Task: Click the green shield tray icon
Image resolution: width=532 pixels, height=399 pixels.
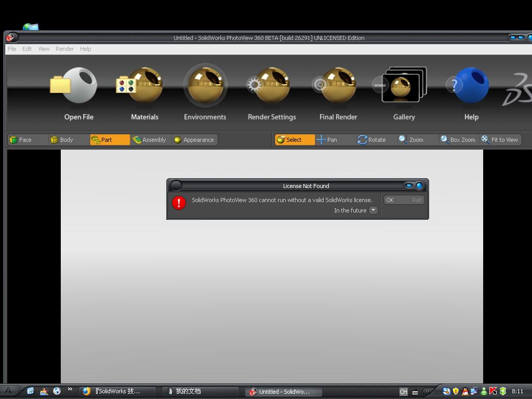Action: tap(503, 391)
